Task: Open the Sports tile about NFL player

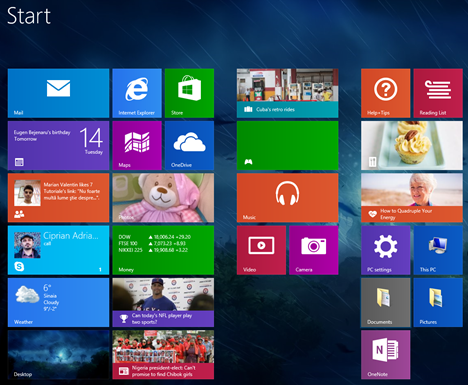Action: pos(163,302)
